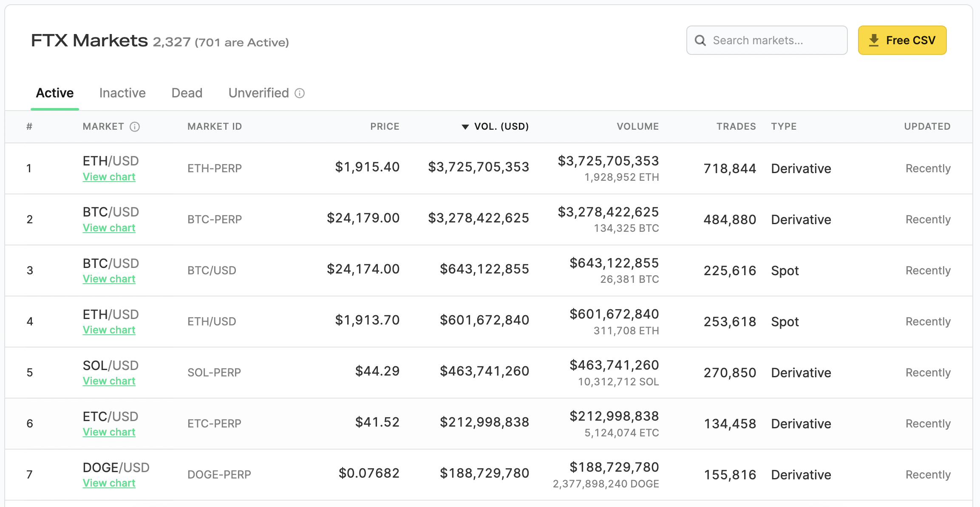The image size is (980, 507).
Task: Click the price $41.52
Action: click(x=377, y=422)
